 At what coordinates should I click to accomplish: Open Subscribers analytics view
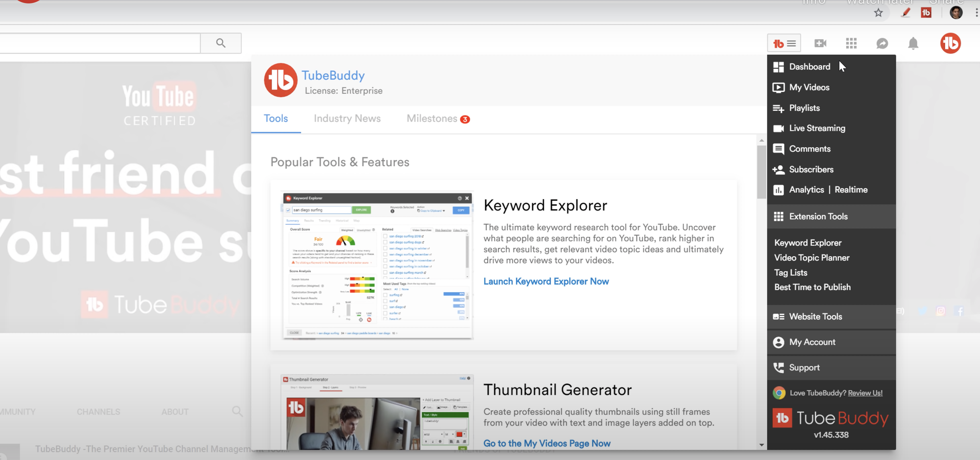click(811, 169)
